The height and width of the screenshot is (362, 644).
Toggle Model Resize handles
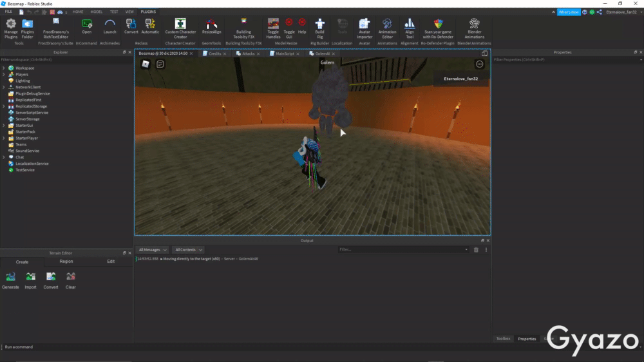[273, 28]
